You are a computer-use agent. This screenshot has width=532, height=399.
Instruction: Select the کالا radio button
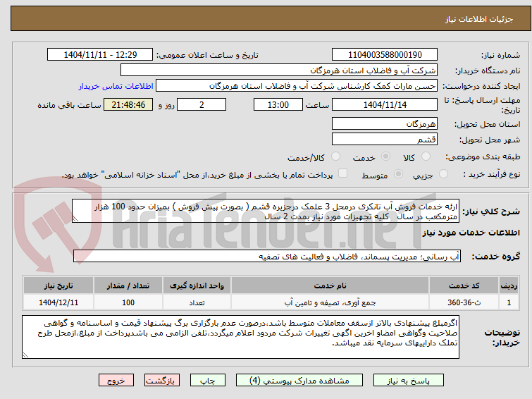(426, 156)
